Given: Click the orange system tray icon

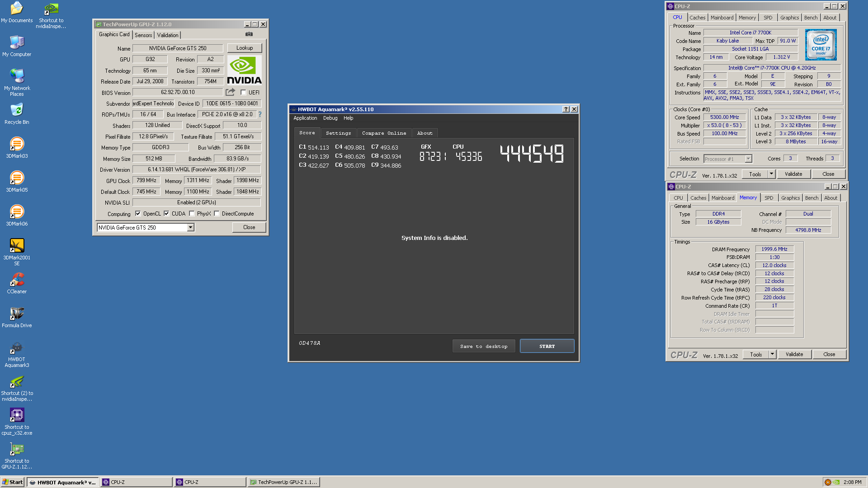Looking at the screenshot, I should (828, 482).
